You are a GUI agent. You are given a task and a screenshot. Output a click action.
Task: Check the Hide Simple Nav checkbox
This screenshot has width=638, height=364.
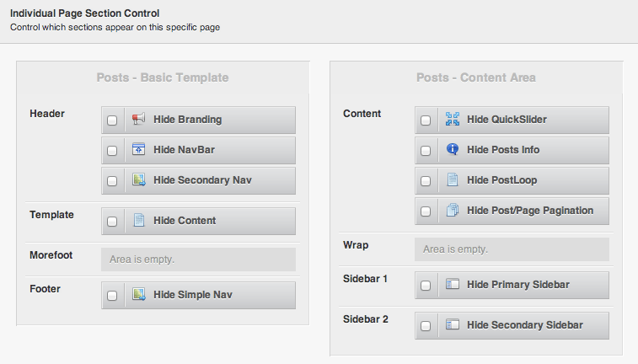coord(112,296)
